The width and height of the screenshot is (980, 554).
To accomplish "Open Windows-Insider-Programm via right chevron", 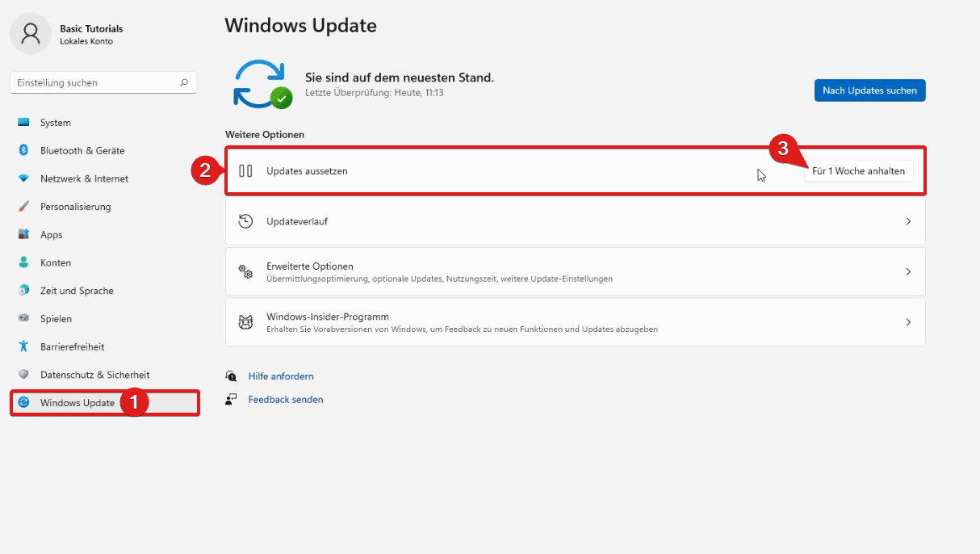I will coord(908,322).
